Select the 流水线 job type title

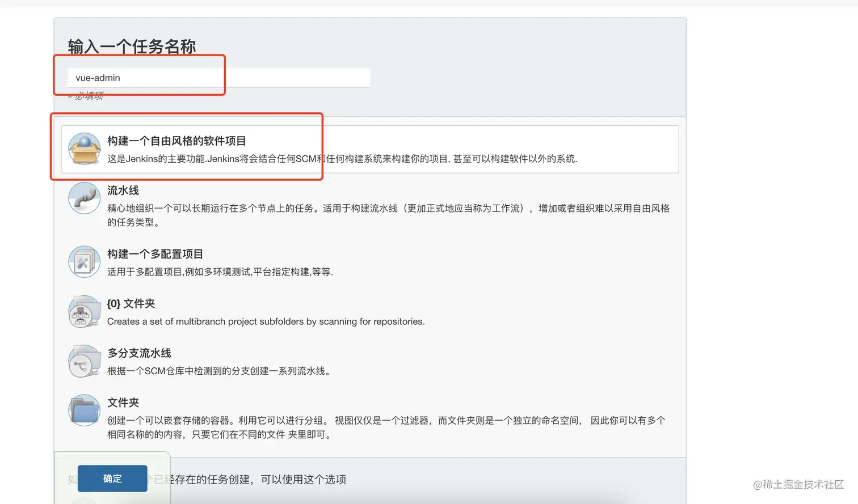click(123, 190)
